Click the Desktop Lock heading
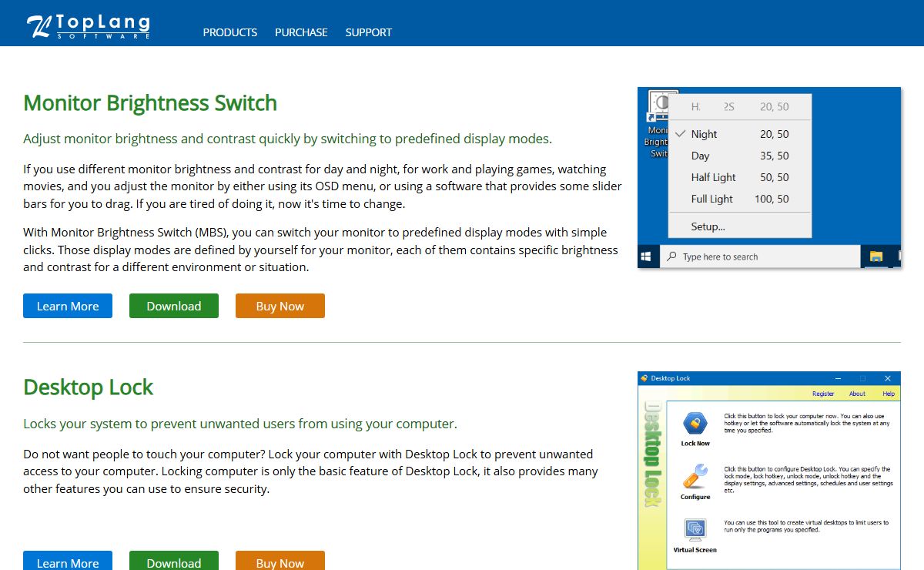 click(x=89, y=387)
